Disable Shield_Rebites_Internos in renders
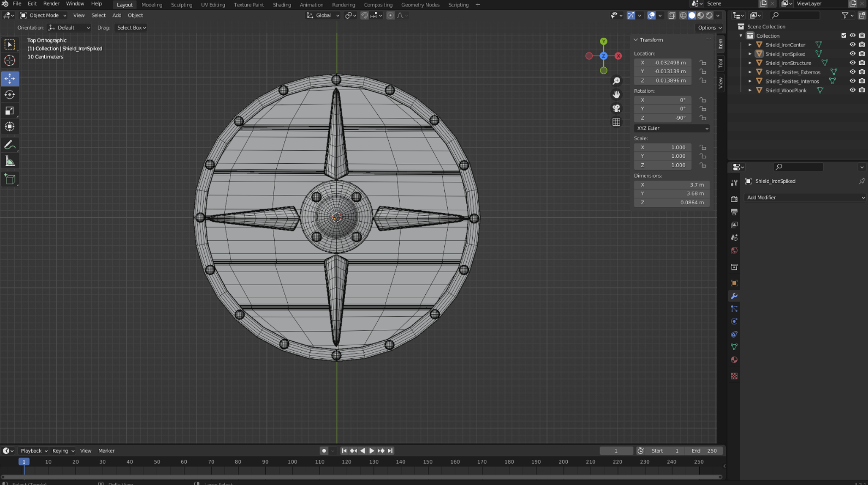The height and width of the screenshot is (485, 868). tap(861, 81)
